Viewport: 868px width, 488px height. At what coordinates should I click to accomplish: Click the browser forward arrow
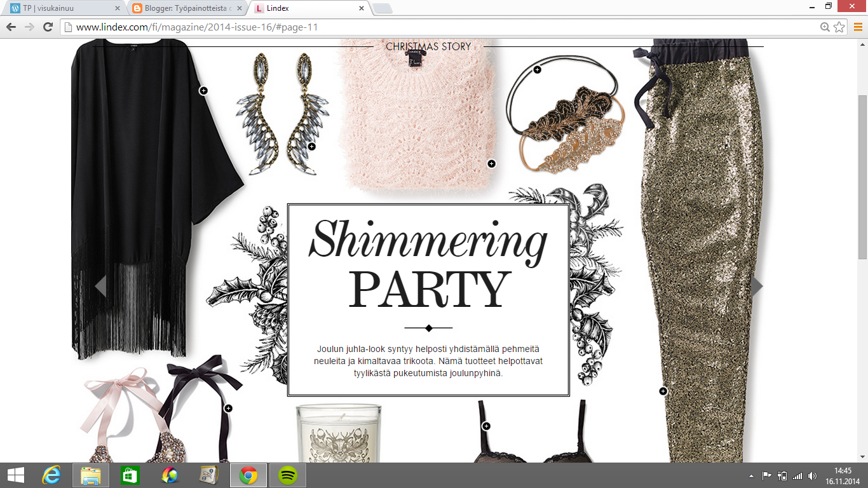(x=29, y=27)
